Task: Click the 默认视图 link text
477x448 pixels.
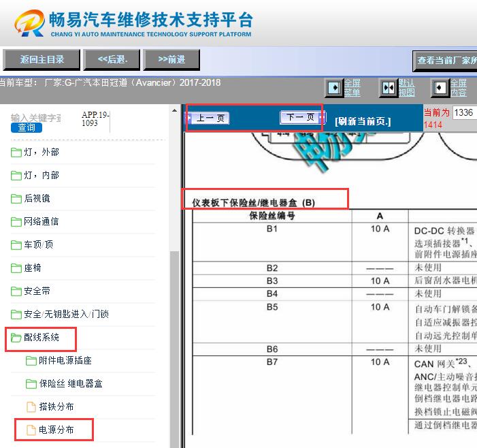Action: (x=406, y=88)
